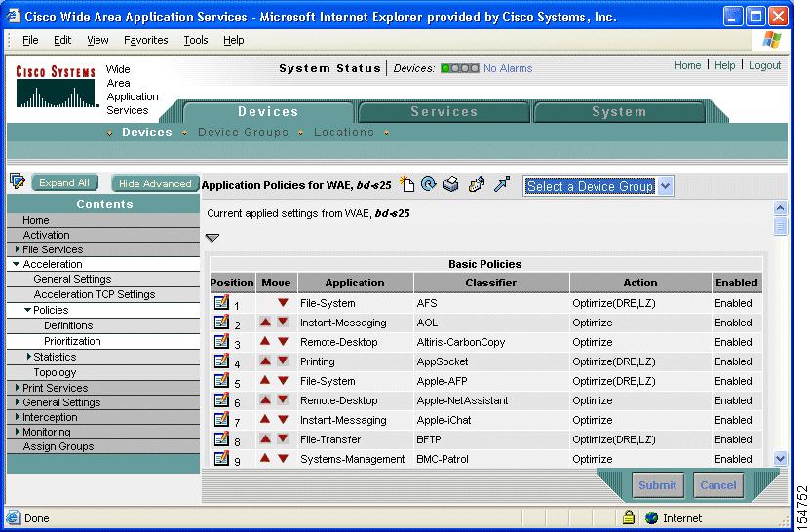Click the create new policy icon
Viewport: 810px width, 532px height.
pos(407,184)
